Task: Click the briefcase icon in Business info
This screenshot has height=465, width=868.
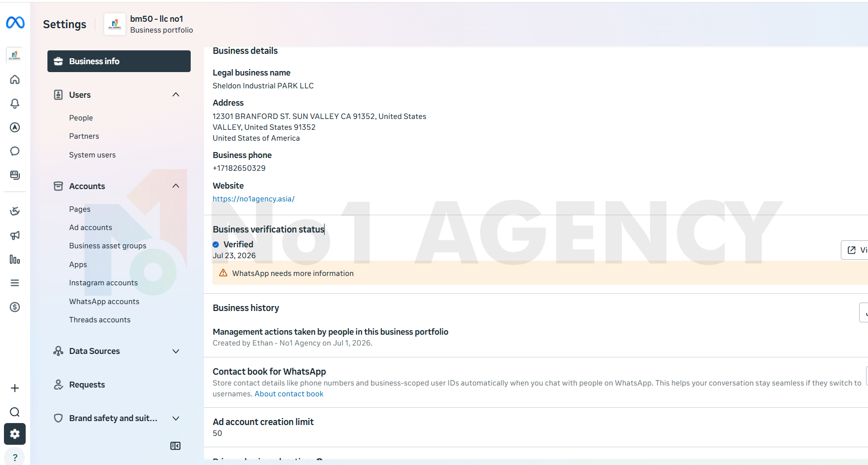Action: coord(58,61)
